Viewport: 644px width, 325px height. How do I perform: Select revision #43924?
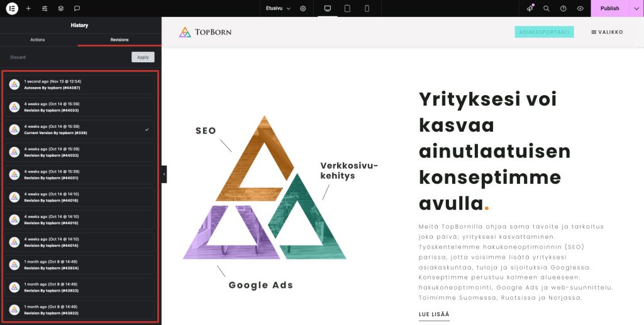click(80, 265)
